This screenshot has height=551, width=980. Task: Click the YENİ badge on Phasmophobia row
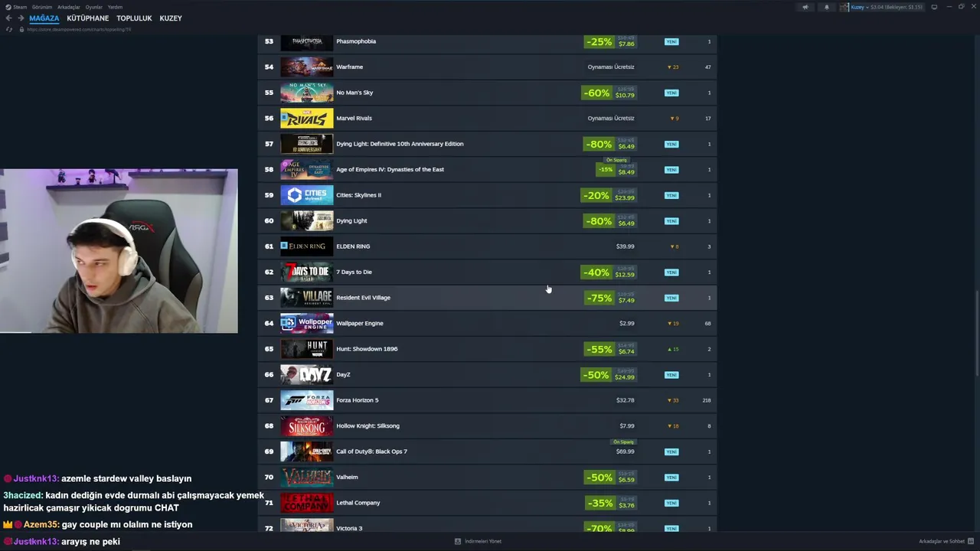671,41
